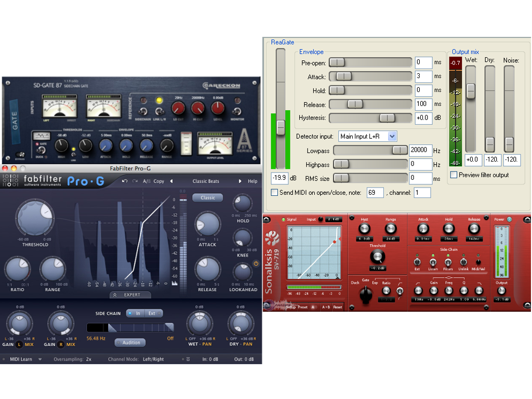The height and width of the screenshot is (399, 532).
Task: Go to previous preset in Pro-G
Action: (x=171, y=181)
